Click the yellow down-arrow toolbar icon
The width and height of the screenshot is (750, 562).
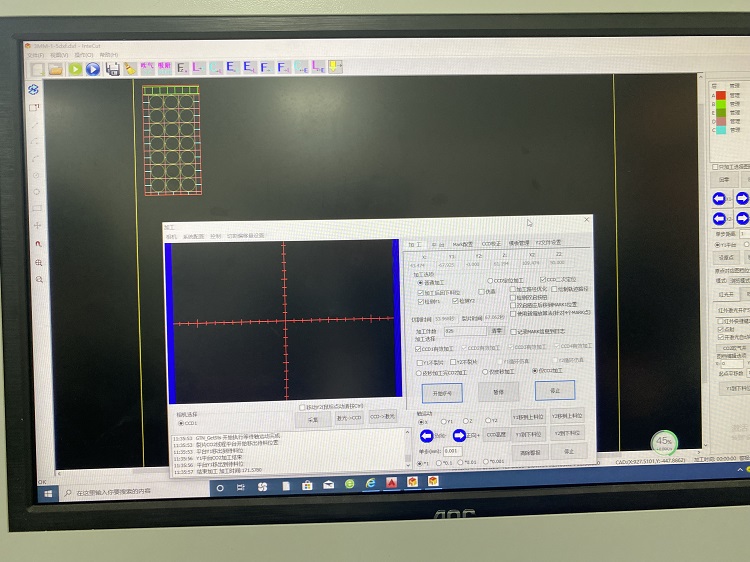click(x=335, y=68)
